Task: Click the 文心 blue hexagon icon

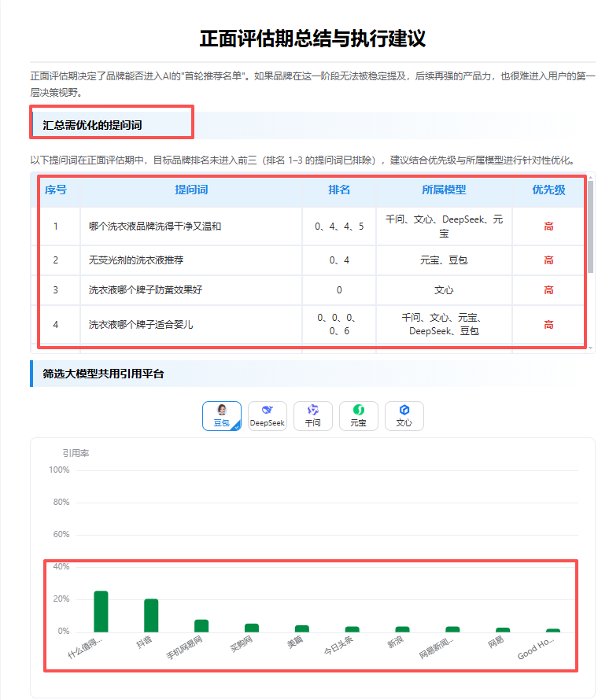Action: click(404, 410)
